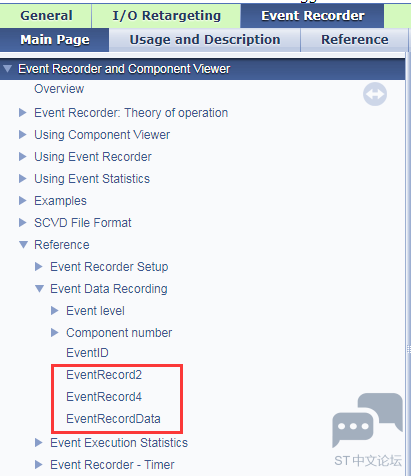Expand the Using Event Statistics node
This screenshot has width=411, height=476.
point(23,179)
